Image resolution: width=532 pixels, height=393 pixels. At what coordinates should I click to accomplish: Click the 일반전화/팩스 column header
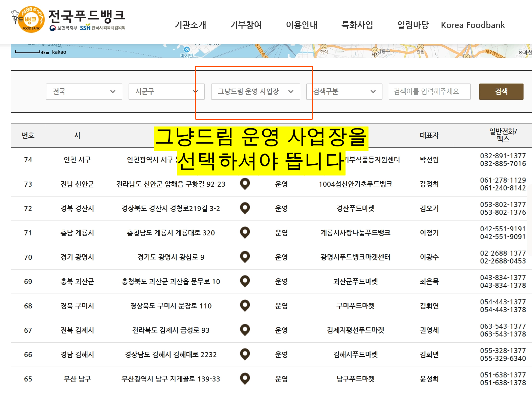pyautogui.click(x=503, y=135)
